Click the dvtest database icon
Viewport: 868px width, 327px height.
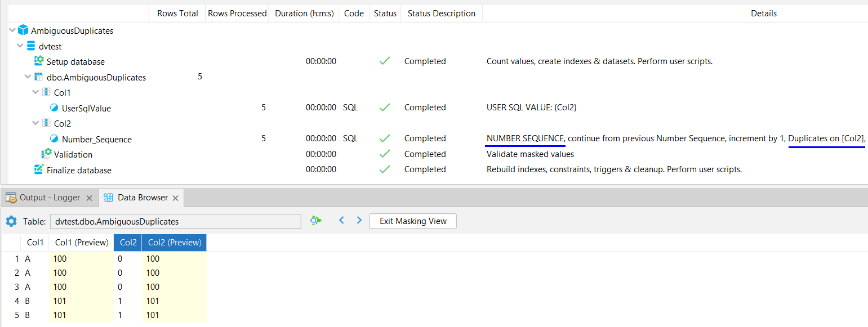coord(31,46)
